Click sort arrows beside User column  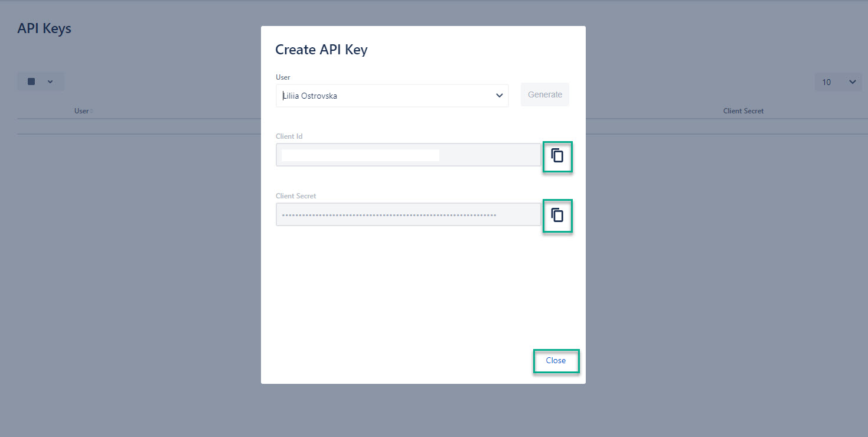tap(92, 111)
